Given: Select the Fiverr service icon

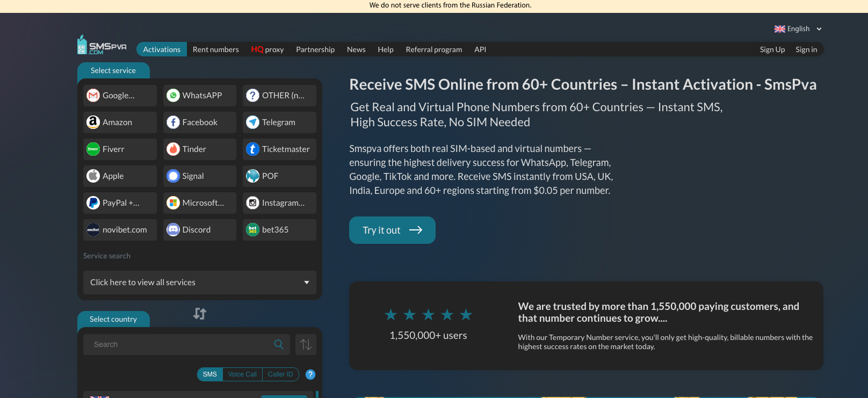Looking at the screenshot, I should click(x=93, y=149).
